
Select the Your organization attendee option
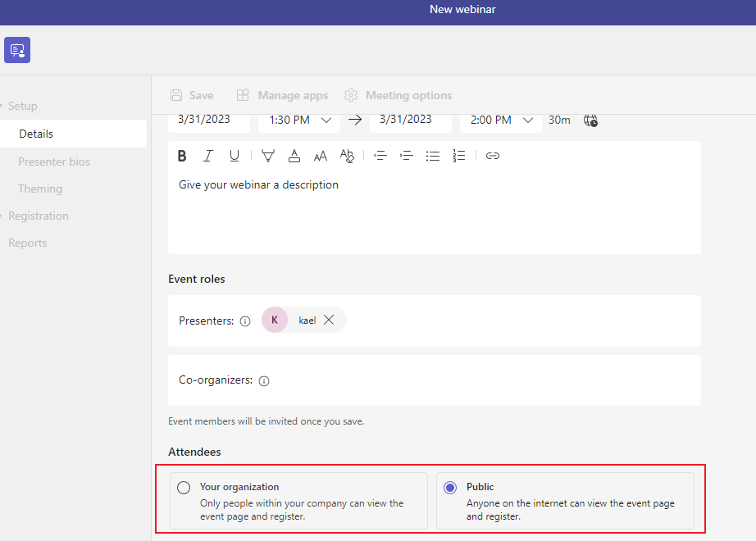pos(184,487)
